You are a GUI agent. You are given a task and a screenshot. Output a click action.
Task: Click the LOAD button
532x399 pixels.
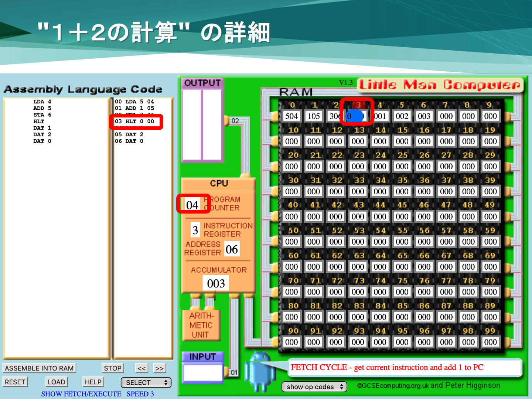(x=57, y=382)
